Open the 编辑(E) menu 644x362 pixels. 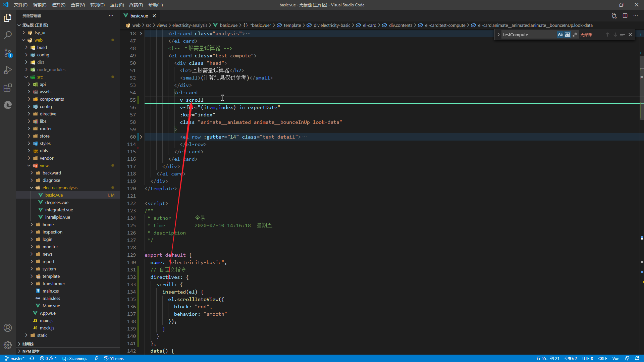pos(40,5)
